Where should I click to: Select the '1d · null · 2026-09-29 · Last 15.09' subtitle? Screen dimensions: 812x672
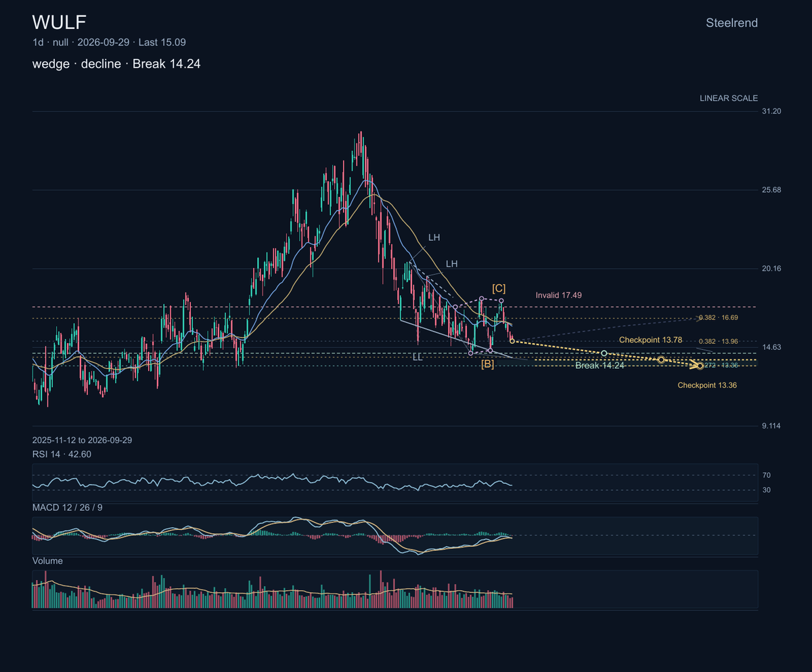point(109,42)
